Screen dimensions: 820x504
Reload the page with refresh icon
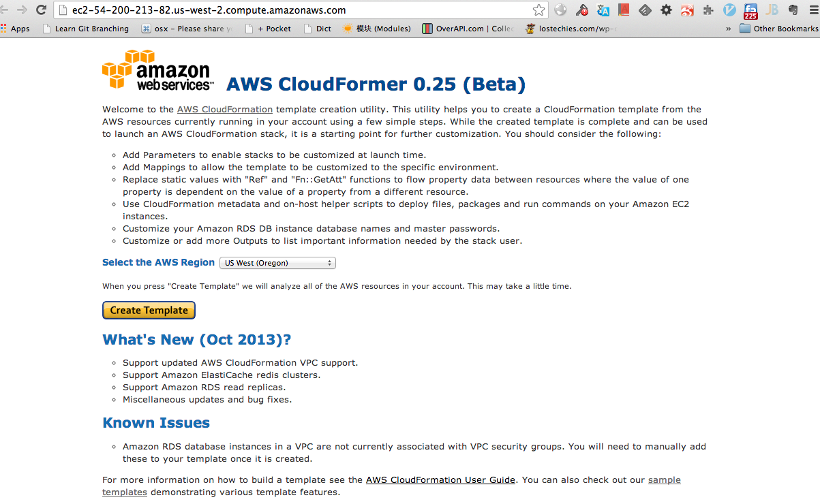pos(41,10)
